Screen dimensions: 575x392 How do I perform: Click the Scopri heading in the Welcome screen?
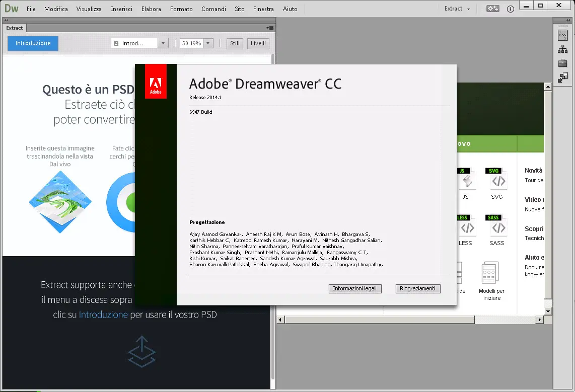pos(534,229)
